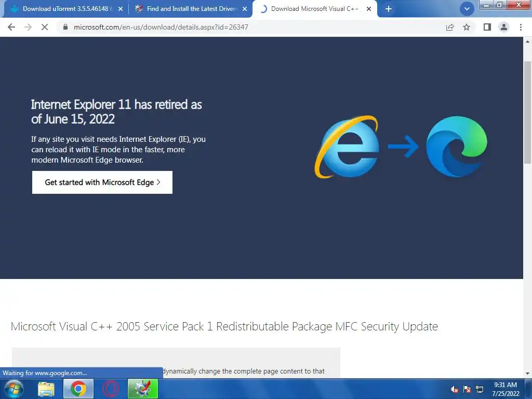
Task: Click the scrollbar up arrow
Action: pos(527,42)
